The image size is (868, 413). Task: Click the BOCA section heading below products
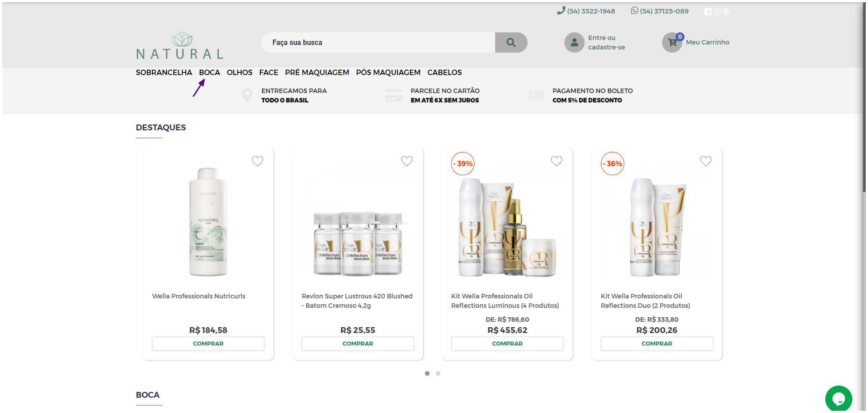(148, 395)
